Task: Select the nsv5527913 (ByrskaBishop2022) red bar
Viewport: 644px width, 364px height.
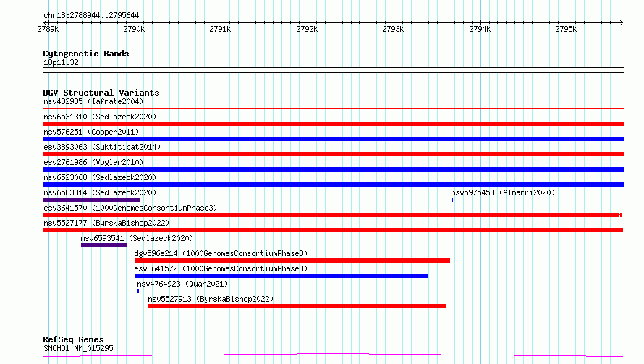Action: coord(297,306)
